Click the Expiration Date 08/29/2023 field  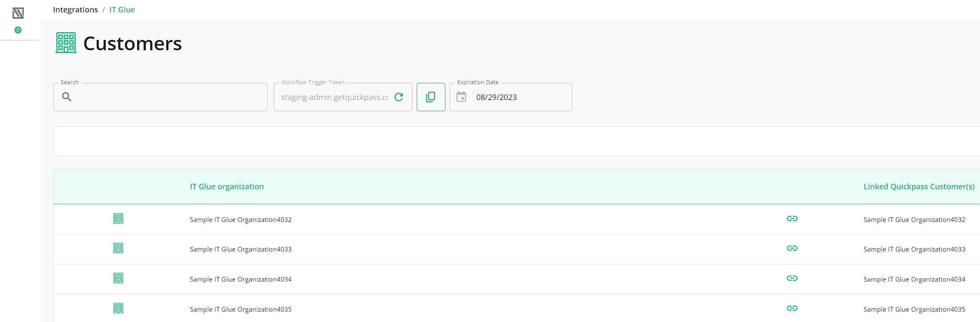511,97
